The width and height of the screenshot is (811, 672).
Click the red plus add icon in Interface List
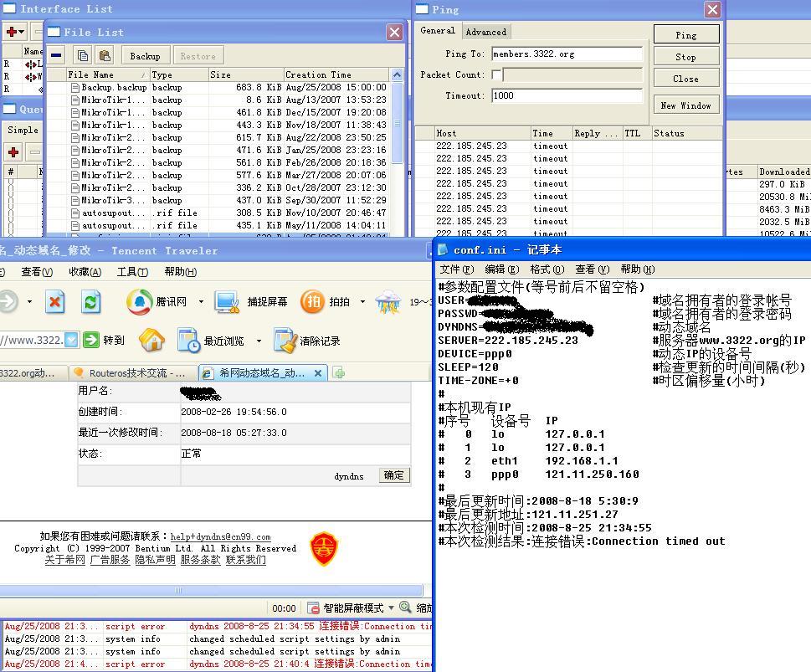tap(11, 32)
